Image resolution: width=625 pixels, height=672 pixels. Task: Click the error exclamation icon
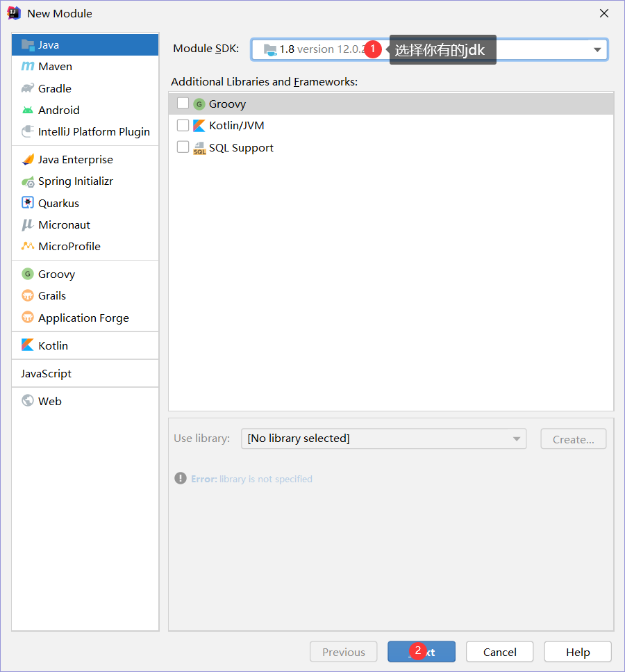coord(181,478)
